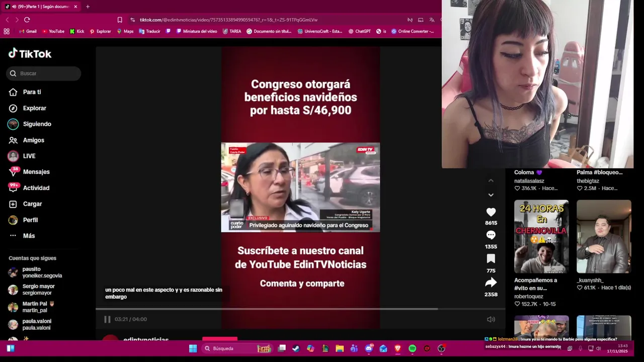Image resolution: width=644 pixels, height=362 pixels.
Task: Open Traducir bookmark
Action: pos(149,31)
